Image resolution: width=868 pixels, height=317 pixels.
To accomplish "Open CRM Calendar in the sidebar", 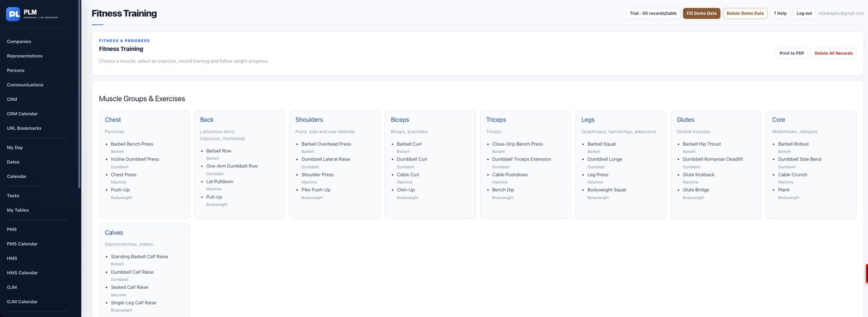I will click(22, 114).
